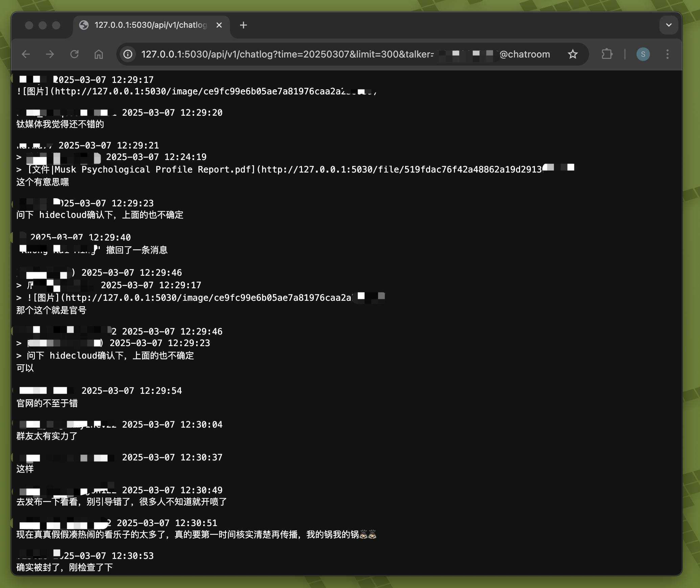Click the message text 钛媒体我觉得还不错的
Screen dimensions: 700x588
(60, 124)
